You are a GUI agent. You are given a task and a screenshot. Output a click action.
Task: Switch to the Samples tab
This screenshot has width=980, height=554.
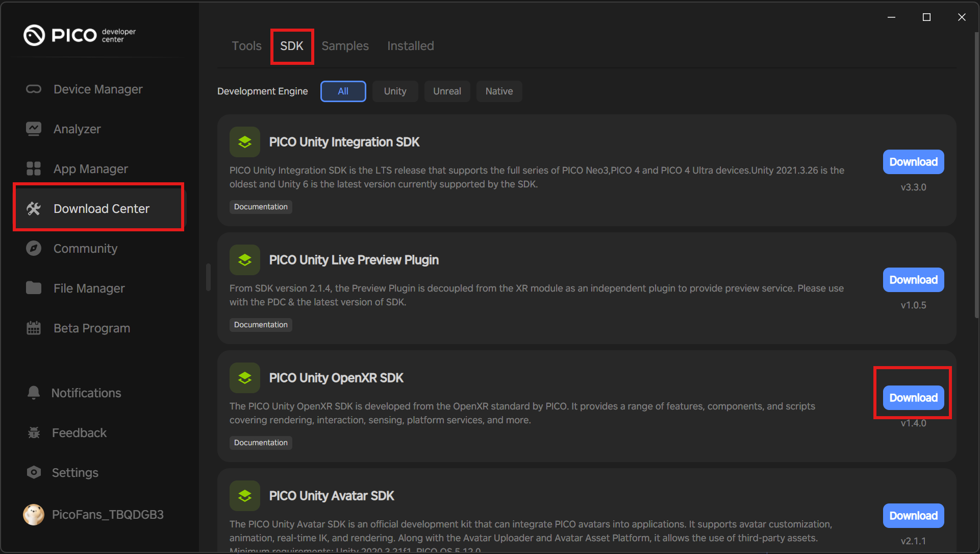point(345,46)
